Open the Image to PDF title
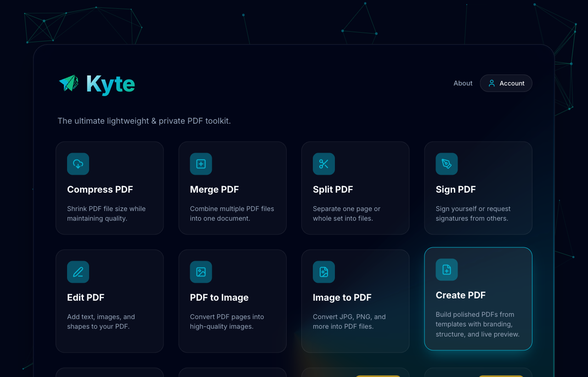This screenshot has width=588, height=377. tap(342, 297)
